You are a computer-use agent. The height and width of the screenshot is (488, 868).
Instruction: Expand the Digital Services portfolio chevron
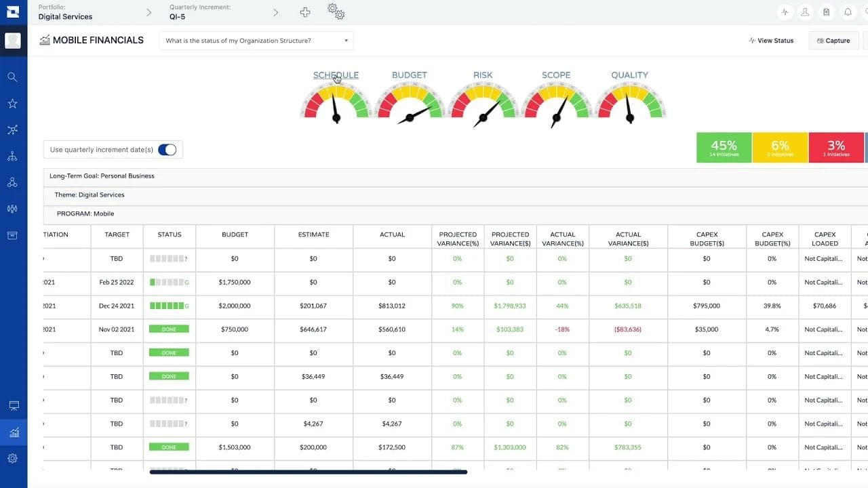(x=149, y=12)
